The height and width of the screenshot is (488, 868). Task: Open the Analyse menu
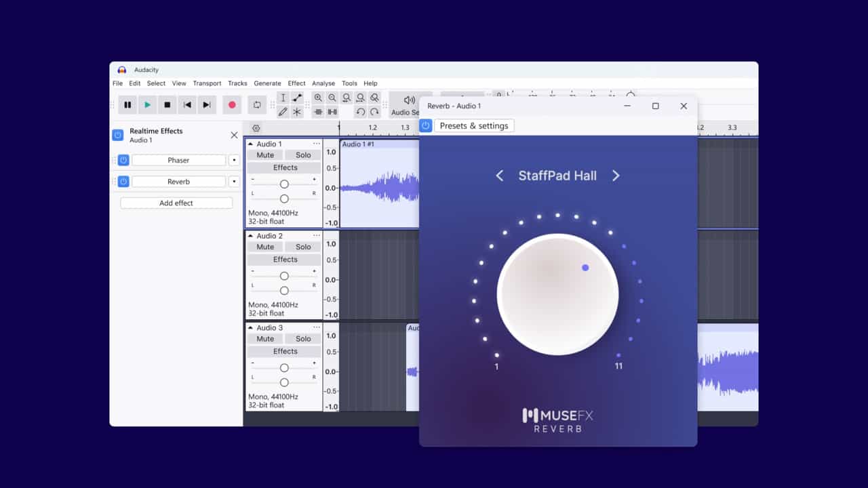coord(323,83)
